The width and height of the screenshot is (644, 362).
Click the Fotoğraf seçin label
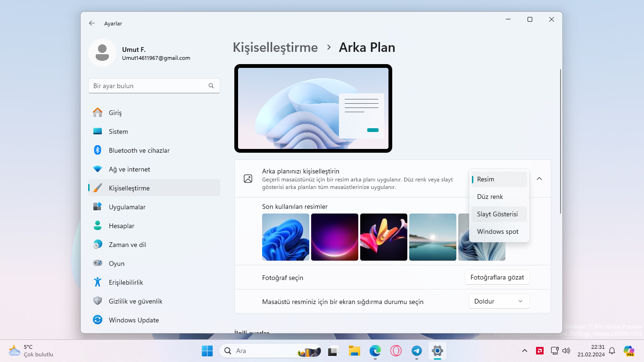pos(283,278)
